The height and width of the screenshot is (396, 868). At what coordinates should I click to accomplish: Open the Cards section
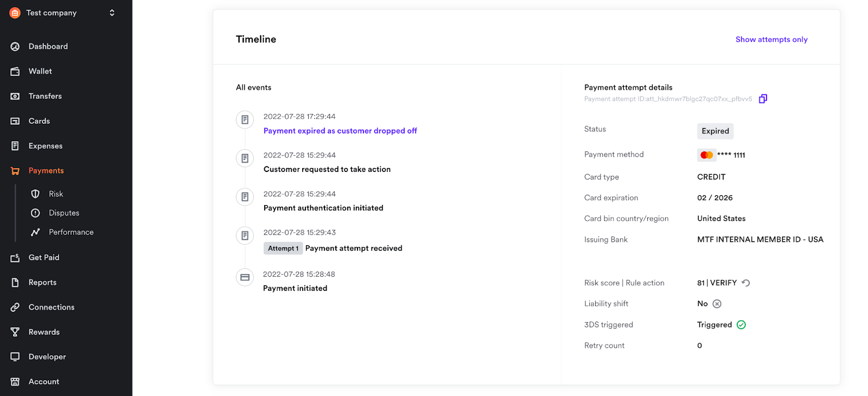(x=39, y=121)
